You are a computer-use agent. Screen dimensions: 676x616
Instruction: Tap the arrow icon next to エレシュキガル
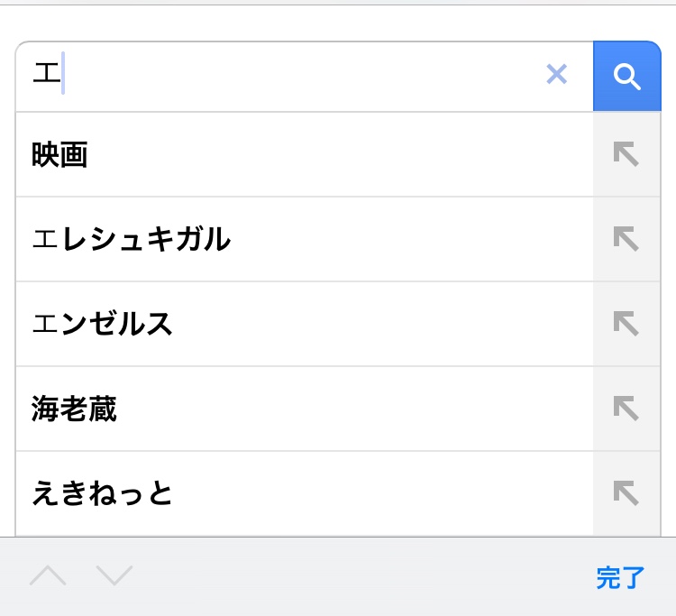coord(626,239)
